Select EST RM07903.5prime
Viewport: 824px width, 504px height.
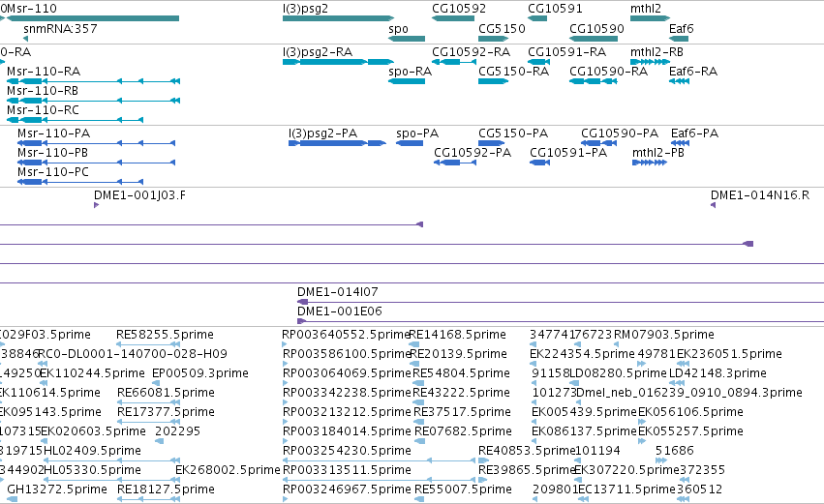point(617,343)
